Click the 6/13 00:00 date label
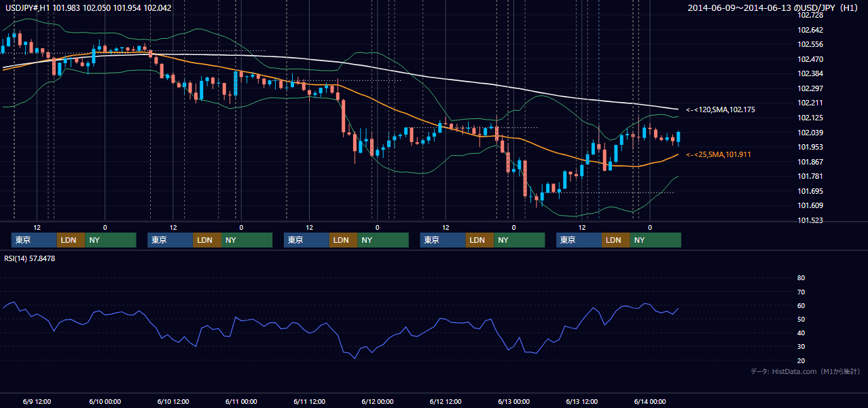The width and height of the screenshot is (868, 408). click(x=514, y=401)
